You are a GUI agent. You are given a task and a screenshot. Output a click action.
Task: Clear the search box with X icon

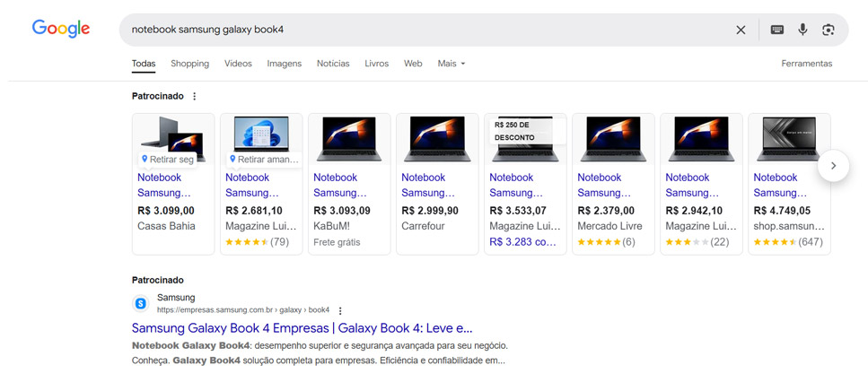click(741, 30)
